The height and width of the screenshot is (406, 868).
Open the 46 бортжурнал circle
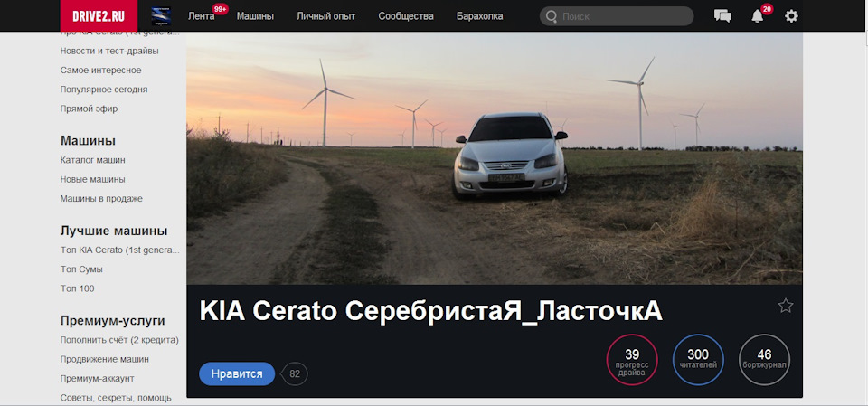tap(765, 360)
